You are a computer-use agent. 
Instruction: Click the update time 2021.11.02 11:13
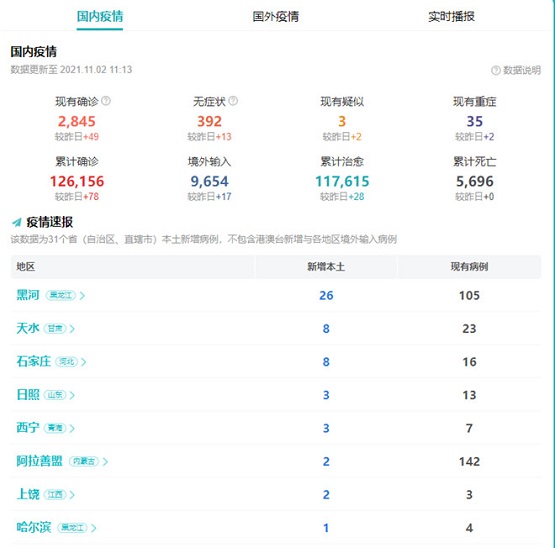pyautogui.click(x=96, y=69)
